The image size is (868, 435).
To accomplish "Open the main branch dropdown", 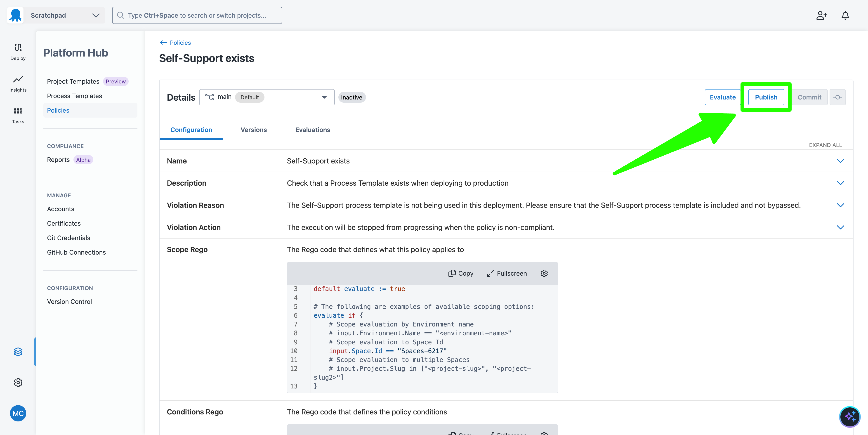I will point(267,97).
